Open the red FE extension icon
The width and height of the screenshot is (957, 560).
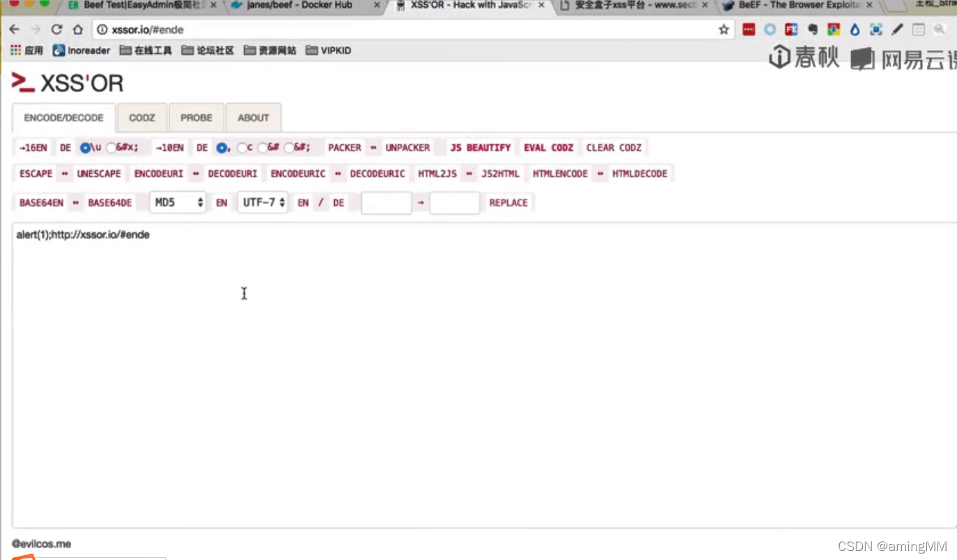[791, 30]
